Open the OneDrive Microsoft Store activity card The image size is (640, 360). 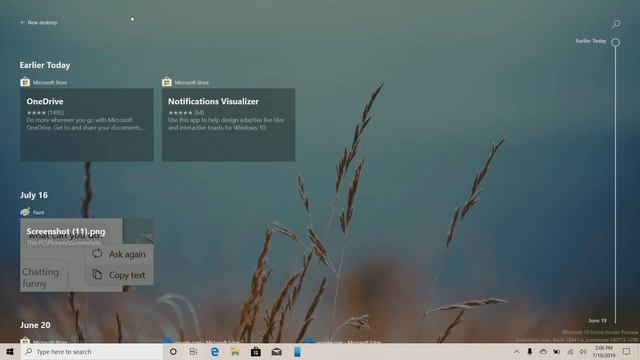click(87, 124)
